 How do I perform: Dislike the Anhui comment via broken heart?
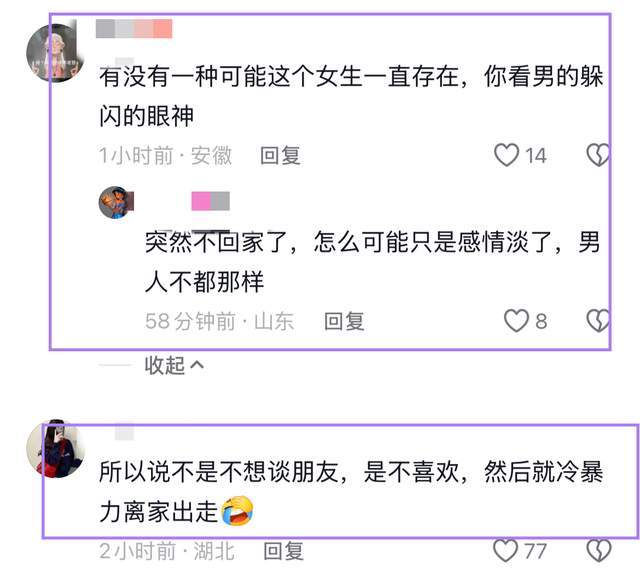pyautogui.click(x=598, y=155)
